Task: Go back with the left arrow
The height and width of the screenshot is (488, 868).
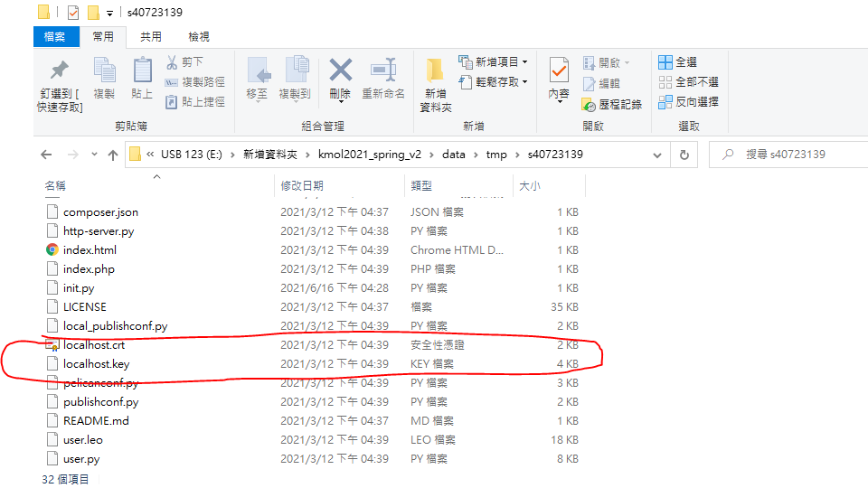Action: coord(46,155)
